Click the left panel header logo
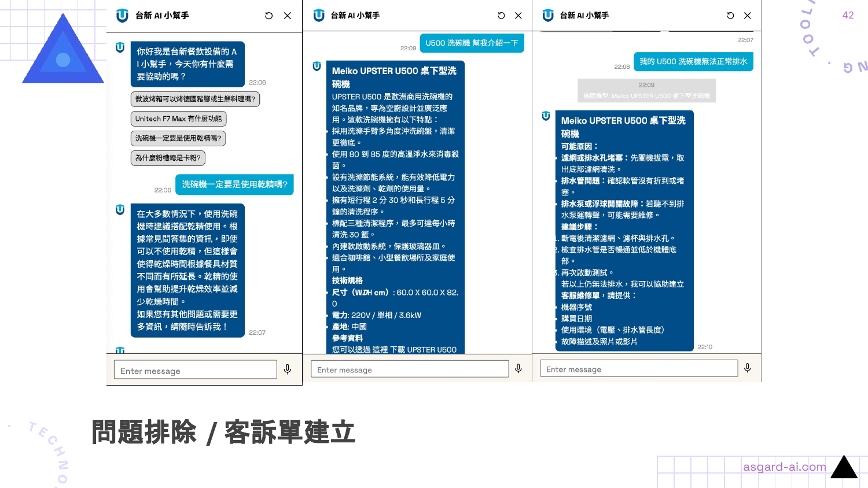The height and width of the screenshot is (488, 868). pyautogui.click(x=122, y=16)
